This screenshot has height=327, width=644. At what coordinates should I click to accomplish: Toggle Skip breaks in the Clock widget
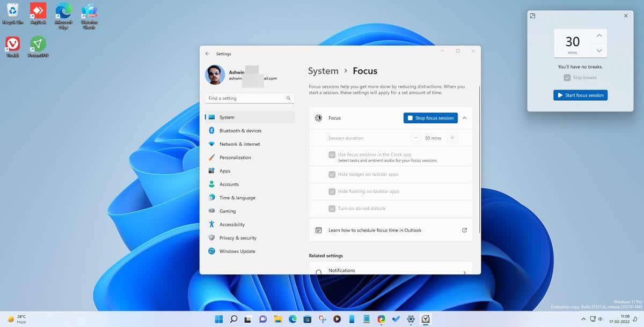(x=567, y=78)
